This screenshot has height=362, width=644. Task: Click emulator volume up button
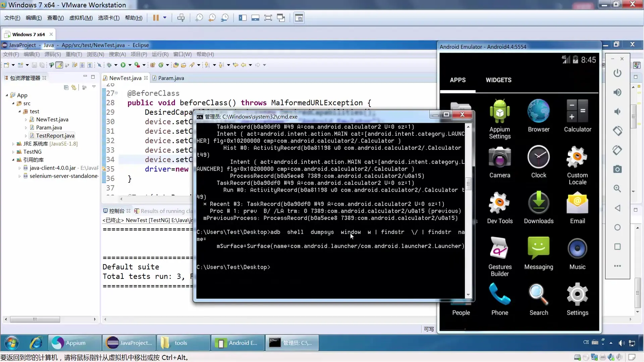617,92
